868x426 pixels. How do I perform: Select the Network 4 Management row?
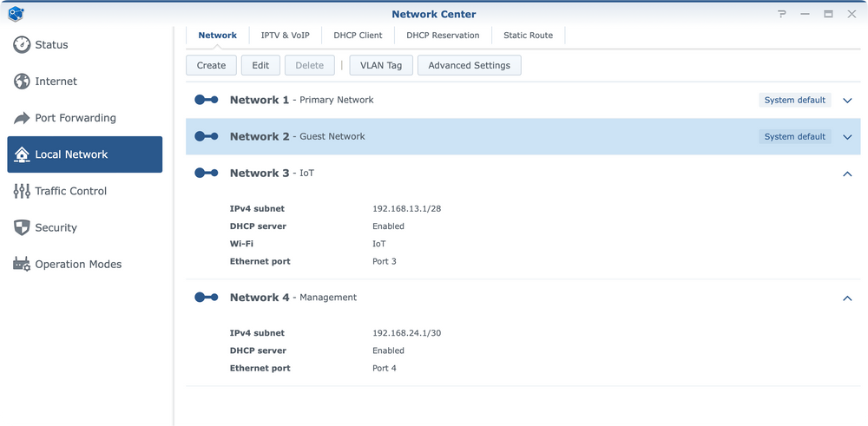pyautogui.click(x=523, y=298)
